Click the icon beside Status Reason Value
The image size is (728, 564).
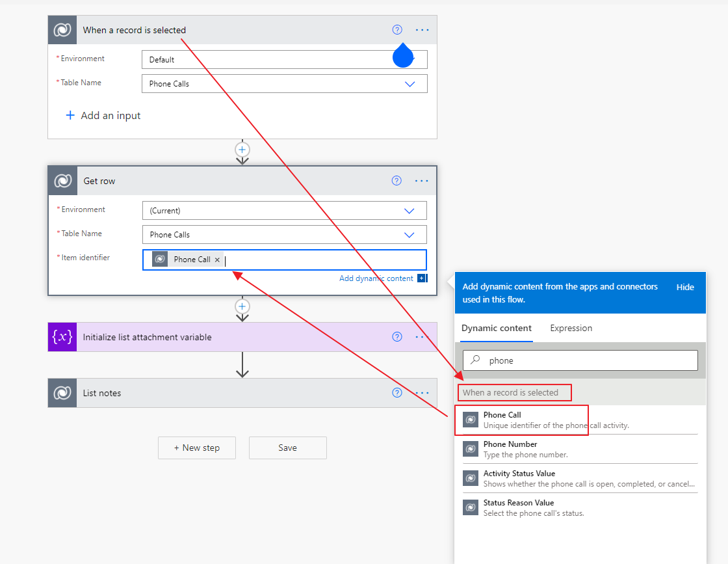click(471, 507)
